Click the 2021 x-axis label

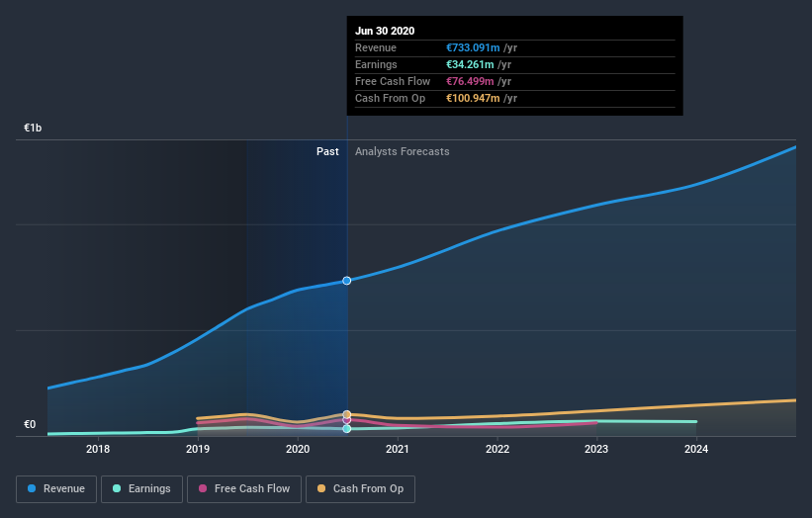pos(398,449)
